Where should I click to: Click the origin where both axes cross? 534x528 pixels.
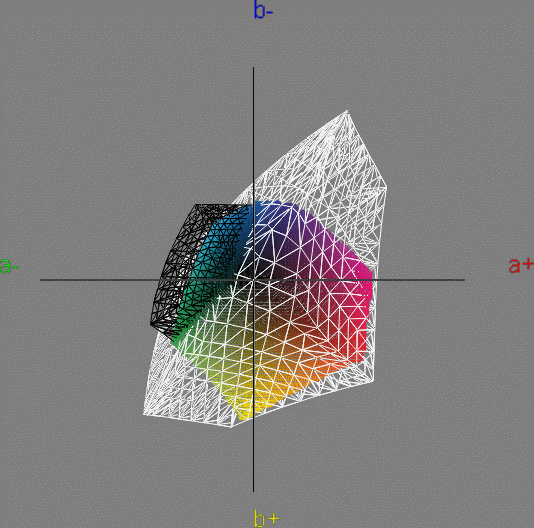tap(253, 280)
